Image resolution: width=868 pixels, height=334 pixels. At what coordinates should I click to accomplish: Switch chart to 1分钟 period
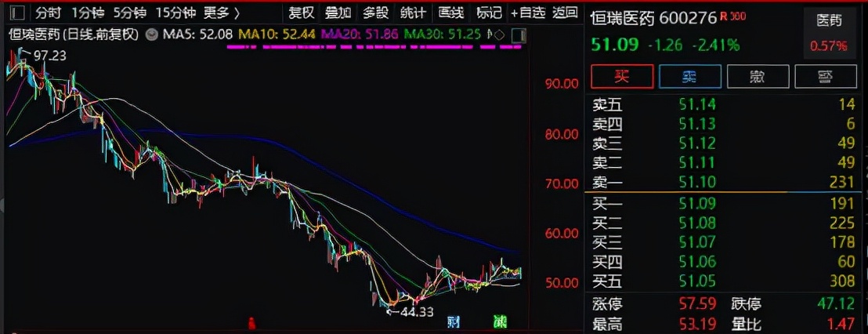click(88, 13)
